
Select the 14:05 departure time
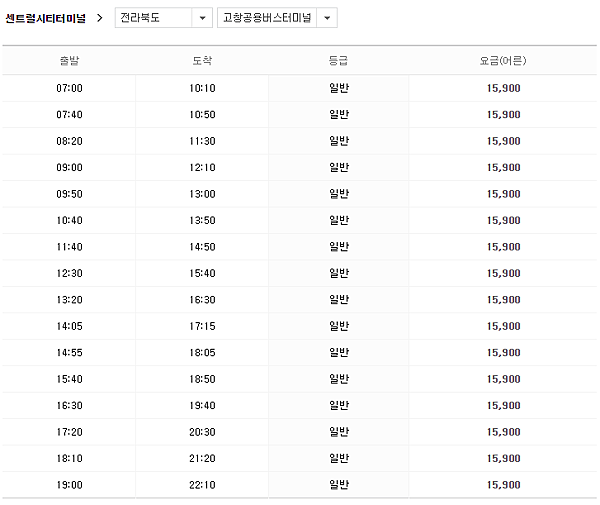click(69, 326)
